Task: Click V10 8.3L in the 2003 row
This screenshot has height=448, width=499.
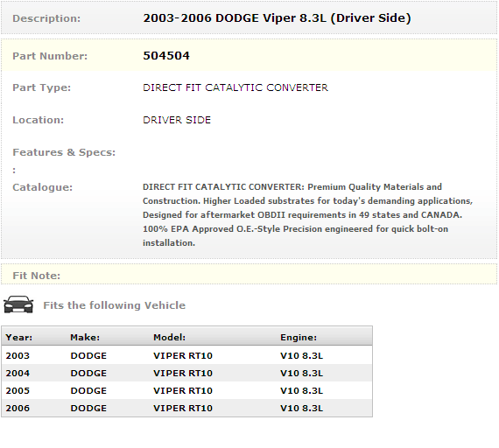Action: pos(302,356)
